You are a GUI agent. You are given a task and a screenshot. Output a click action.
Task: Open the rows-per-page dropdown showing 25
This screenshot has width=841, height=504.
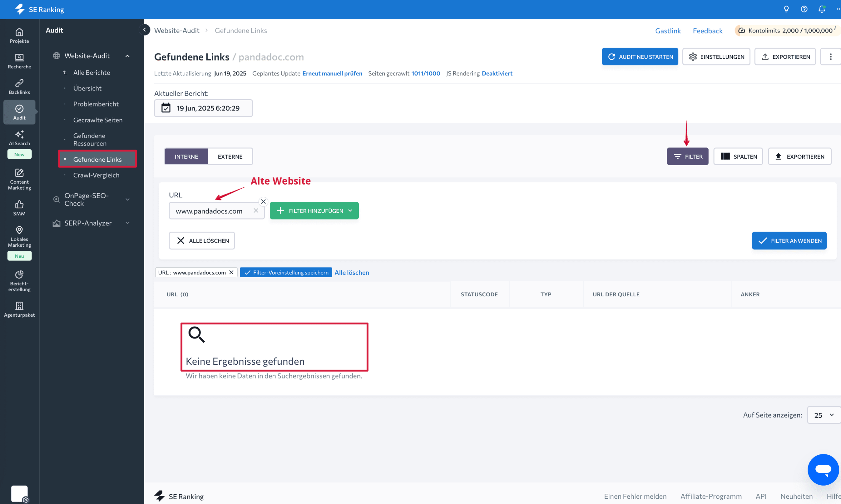click(824, 415)
